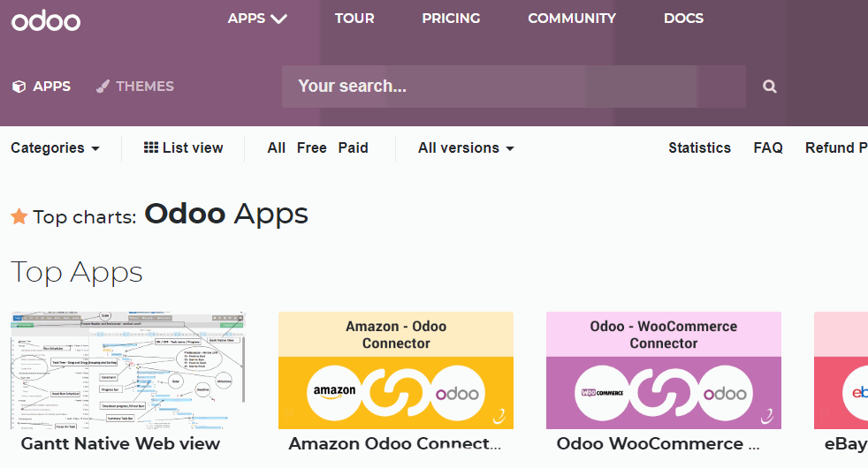Go to the TOUR page
Screen dimensions: 868x468
click(354, 19)
